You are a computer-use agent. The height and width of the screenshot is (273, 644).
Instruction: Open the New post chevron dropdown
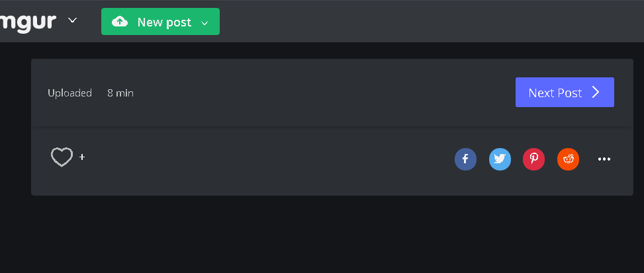(205, 23)
